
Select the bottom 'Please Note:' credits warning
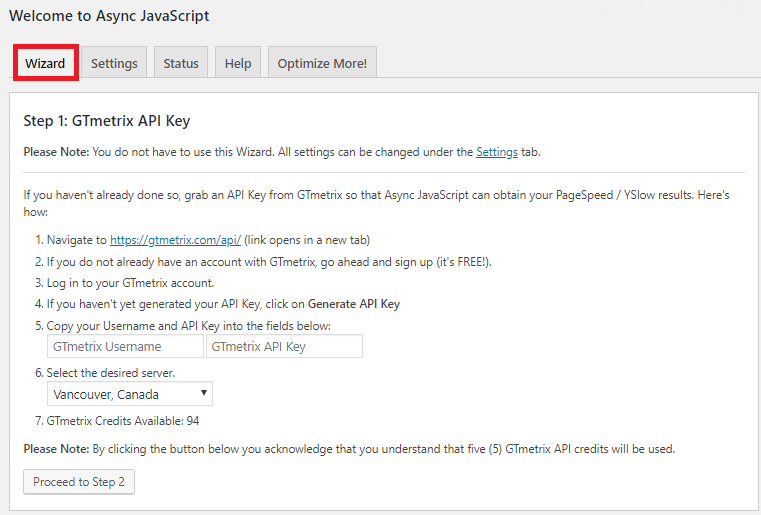pyautogui.click(x=349, y=449)
